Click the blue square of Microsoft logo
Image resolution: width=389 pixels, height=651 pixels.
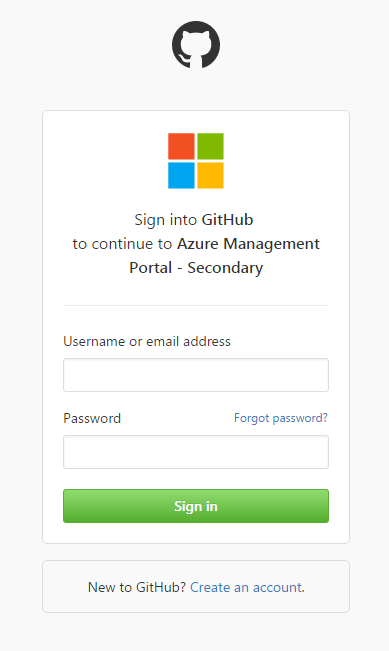click(181, 175)
